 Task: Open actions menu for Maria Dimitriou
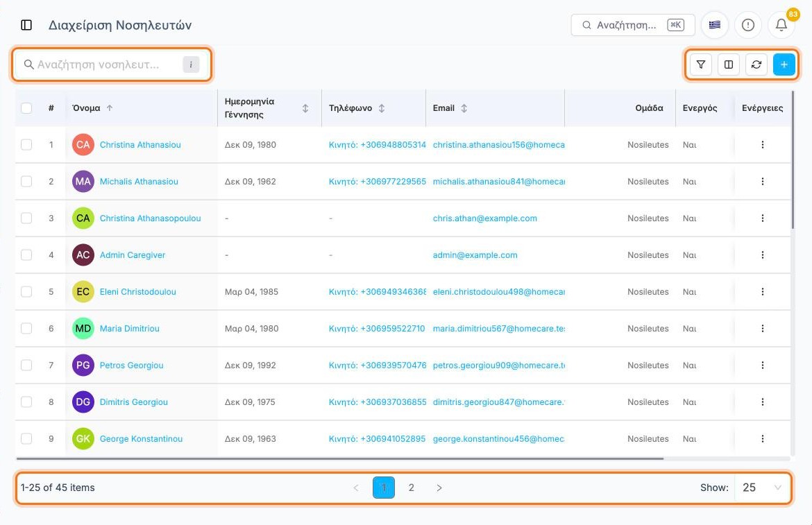pos(762,329)
